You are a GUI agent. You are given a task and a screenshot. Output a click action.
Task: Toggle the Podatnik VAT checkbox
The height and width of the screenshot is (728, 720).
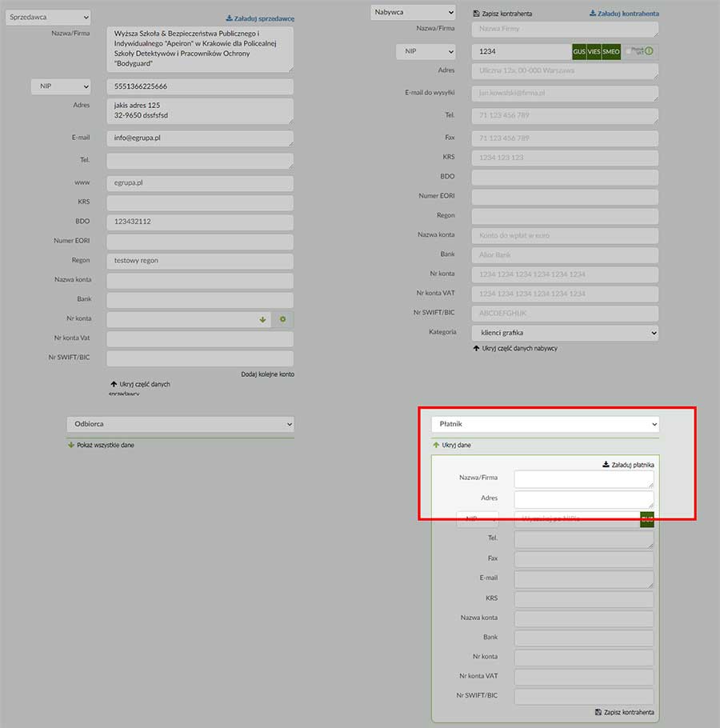pos(629,51)
